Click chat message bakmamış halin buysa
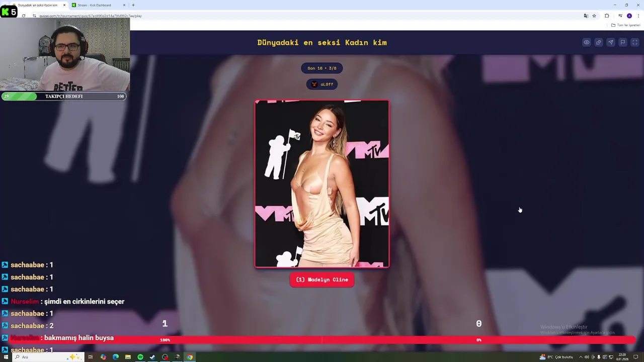644x362 pixels. click(x=79, y=338)
